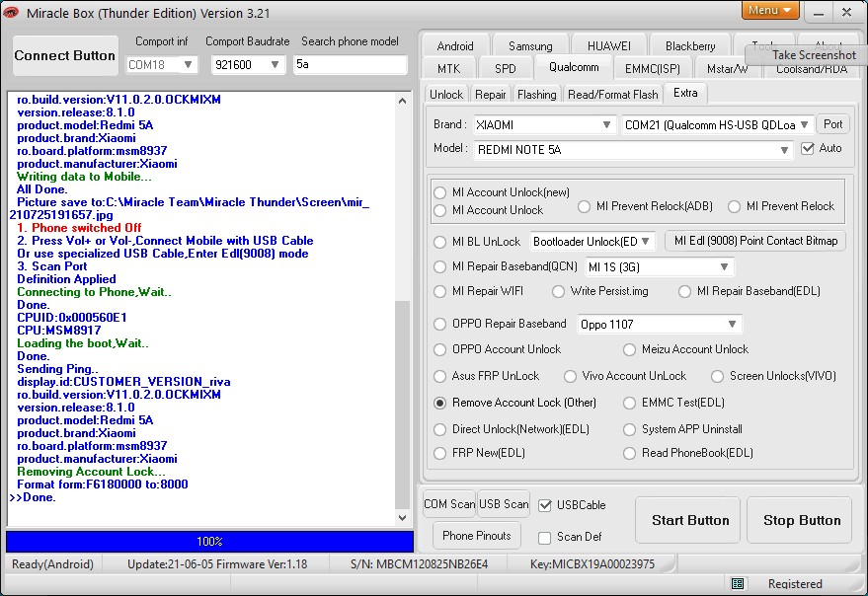The image size is (868, 596).
Task: Click the Miracle Box app logo icon
Action: pos(11,12)
